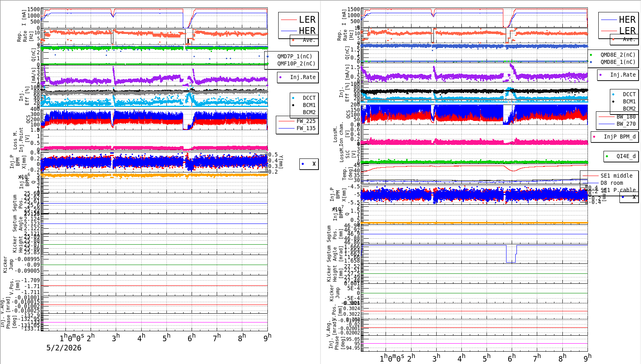Screen dimensions: 641x364
Task: Select the X legend box in left plot
Action: 309,164
